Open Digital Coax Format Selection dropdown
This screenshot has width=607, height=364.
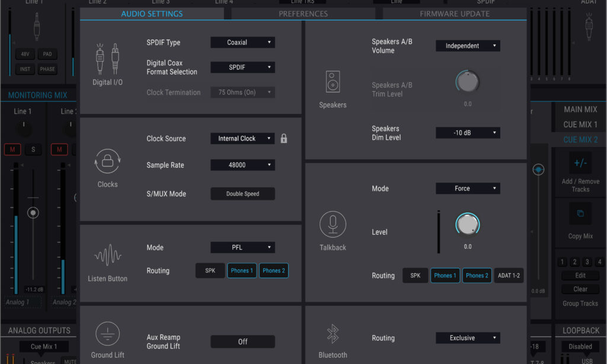[242, 68]
